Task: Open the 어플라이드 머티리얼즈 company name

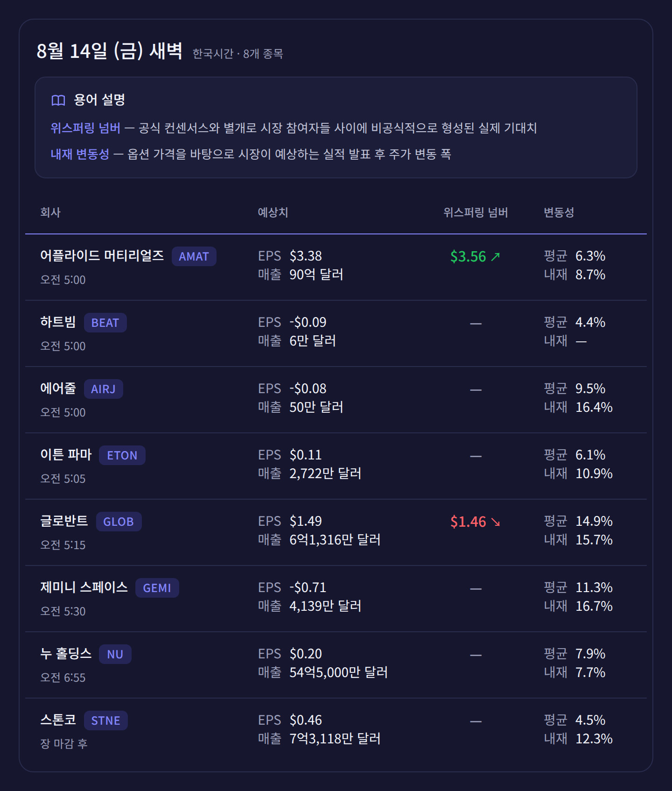Action: click(x=102, y=255)
